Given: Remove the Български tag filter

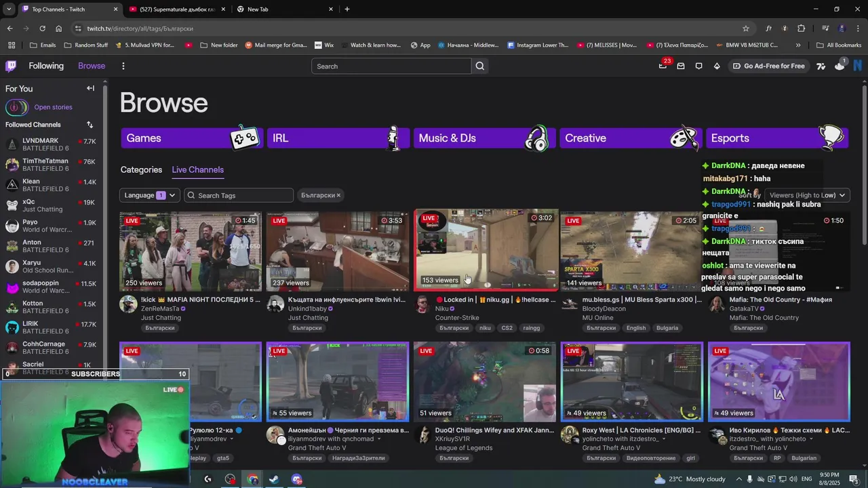Looking at the screenshot, I should pyautogui.click(x=338, y=195).
